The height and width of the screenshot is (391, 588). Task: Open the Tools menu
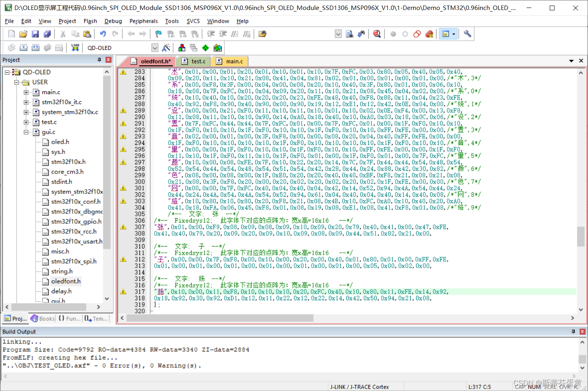coord(172,21)
